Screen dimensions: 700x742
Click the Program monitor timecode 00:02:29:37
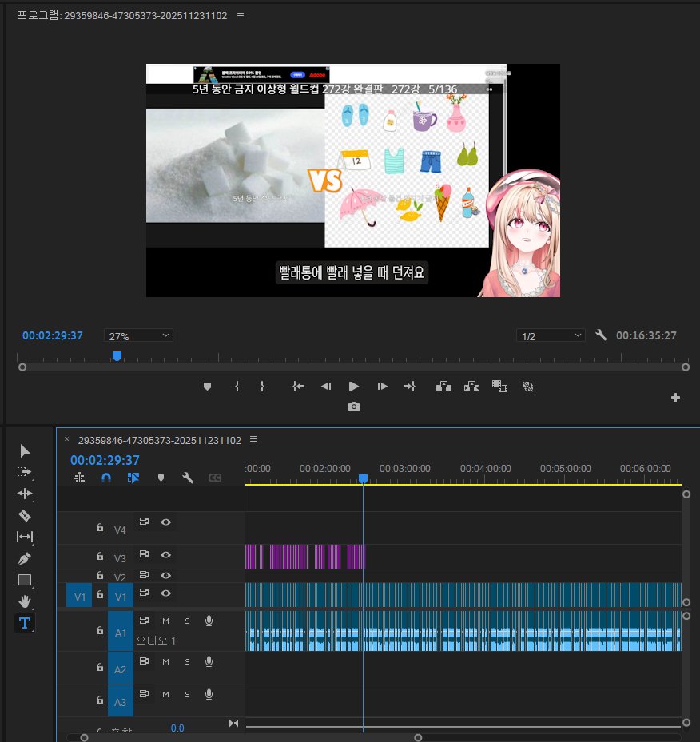coord(53,335)
